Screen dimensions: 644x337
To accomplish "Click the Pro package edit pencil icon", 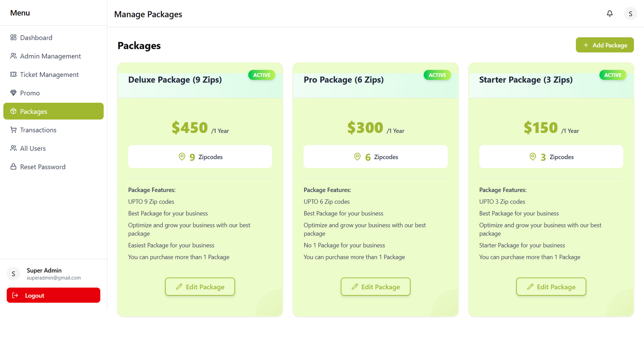I will 355,287.
